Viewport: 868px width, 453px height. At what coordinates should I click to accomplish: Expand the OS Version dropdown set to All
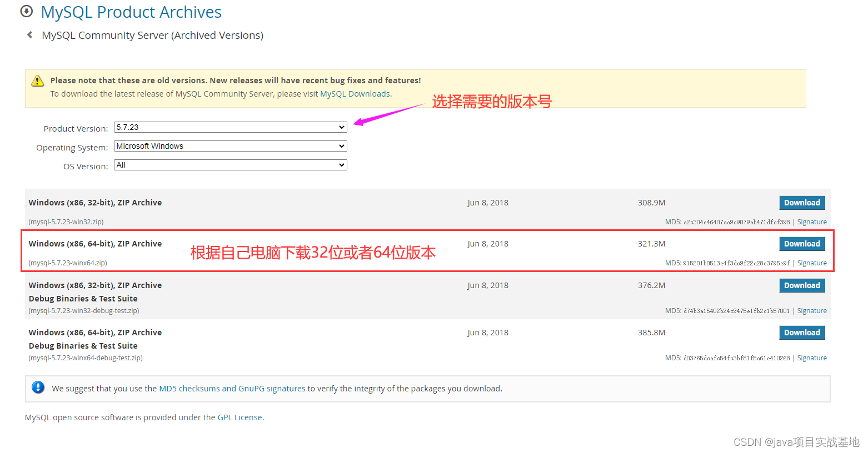pos(231,165)
